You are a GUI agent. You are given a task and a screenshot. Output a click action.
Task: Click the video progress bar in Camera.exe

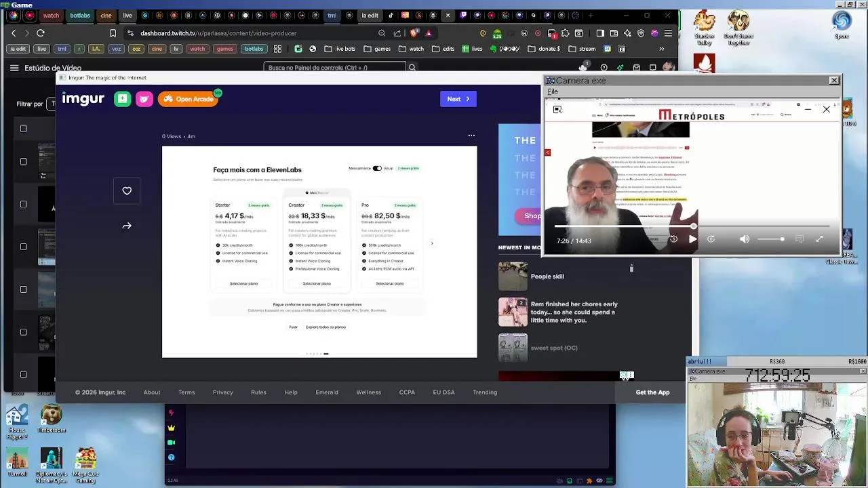(x=692, y=226)
